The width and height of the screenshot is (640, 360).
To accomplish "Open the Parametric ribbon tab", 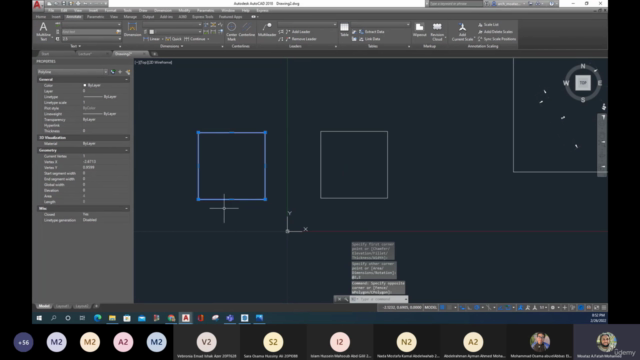I will point(96,17).
